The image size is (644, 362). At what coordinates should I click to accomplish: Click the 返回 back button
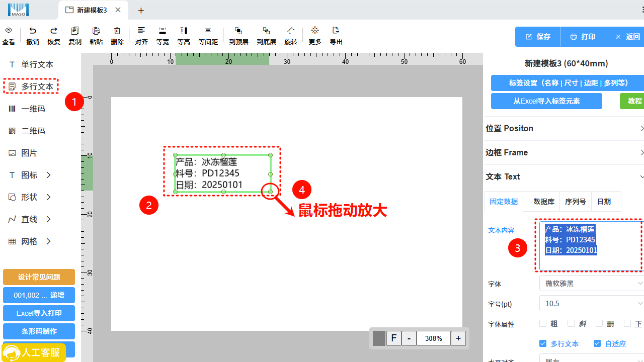coord(625,37)
